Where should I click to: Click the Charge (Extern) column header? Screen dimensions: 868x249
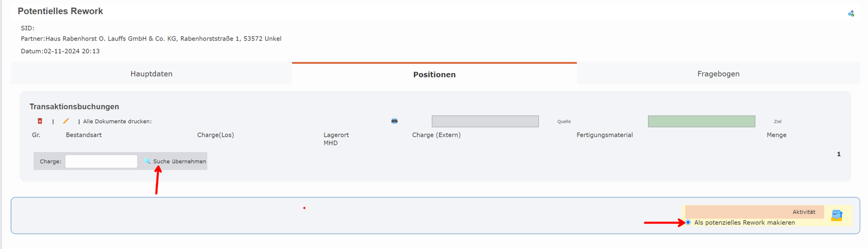tap(436, 135)
